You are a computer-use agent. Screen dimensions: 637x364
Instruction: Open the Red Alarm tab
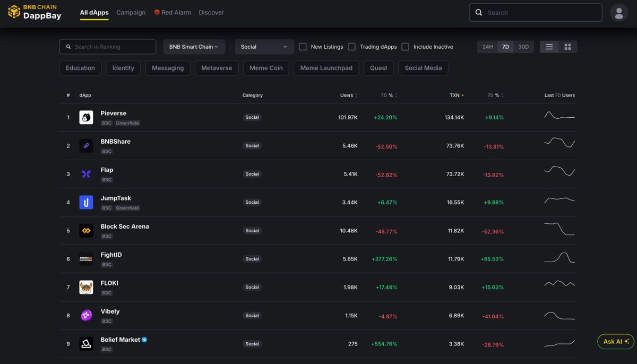click(173, 12)
